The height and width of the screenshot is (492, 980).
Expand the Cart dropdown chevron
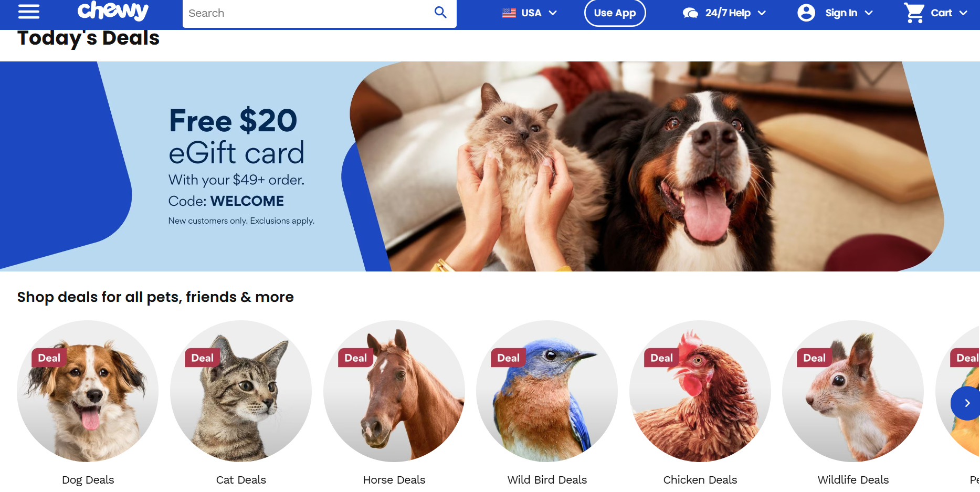tap(963, 13)
